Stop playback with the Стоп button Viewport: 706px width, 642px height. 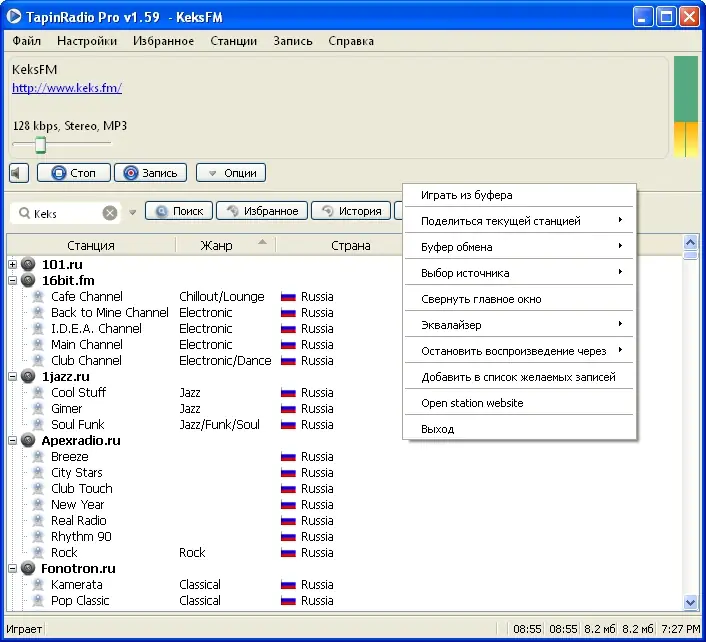(x=73, y=173)
